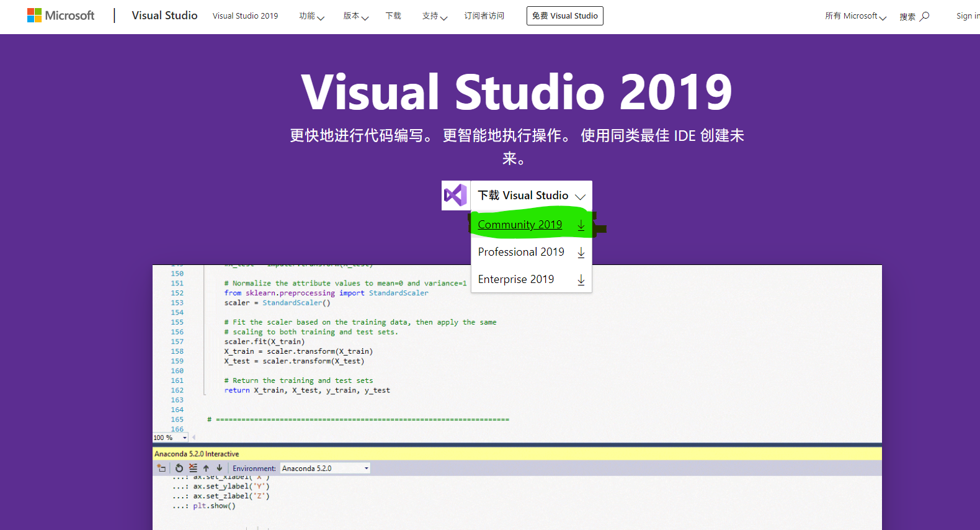980x530 pixels.
Task: Choose Enterprise 2019 download
Action: 532,279
